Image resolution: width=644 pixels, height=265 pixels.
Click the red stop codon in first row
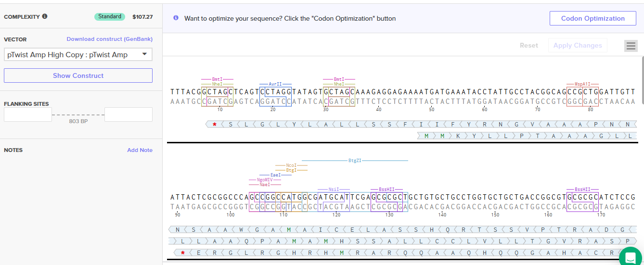[215, 125]
